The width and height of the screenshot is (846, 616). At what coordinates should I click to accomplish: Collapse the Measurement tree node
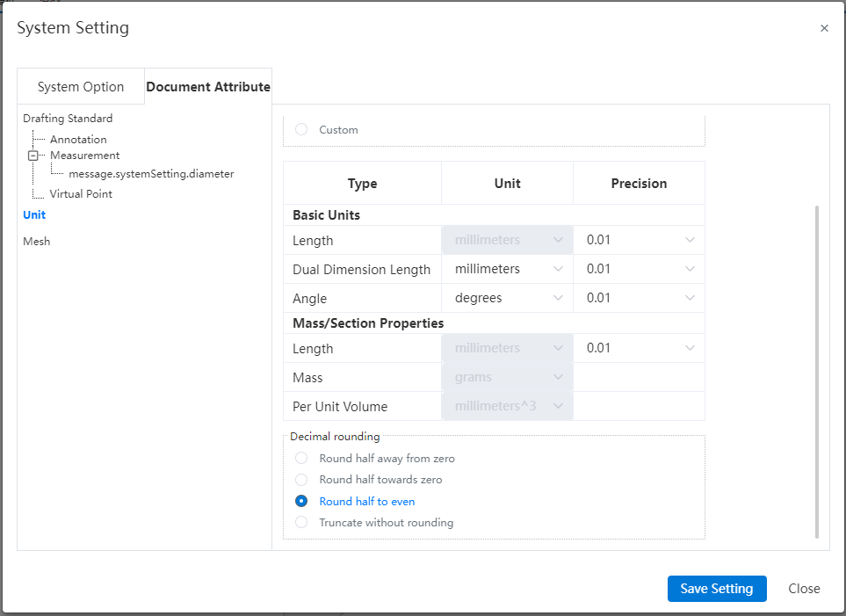[x=33, y=156]
